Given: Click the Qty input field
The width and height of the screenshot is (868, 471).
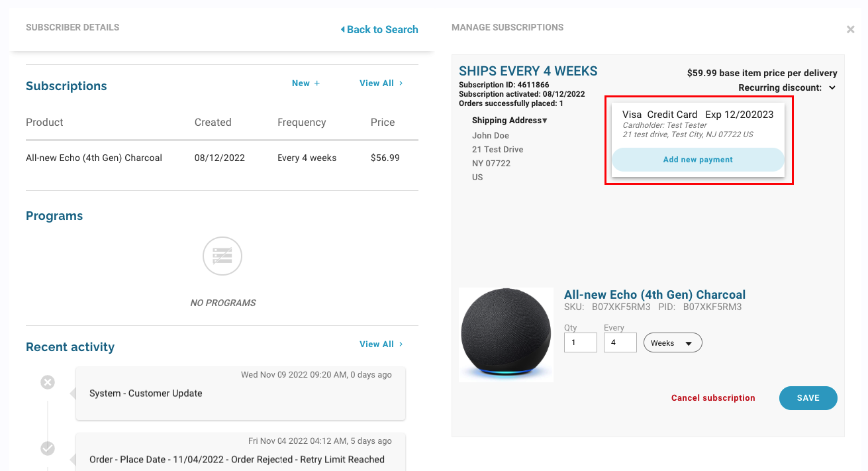Looking at the screenshot, I should [581, 342].
